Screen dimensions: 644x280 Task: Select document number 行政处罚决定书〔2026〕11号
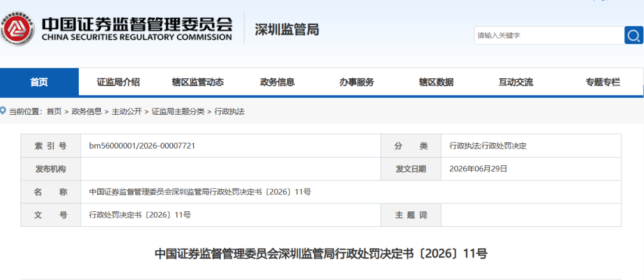pyautogui.click(x=140, y=214)
